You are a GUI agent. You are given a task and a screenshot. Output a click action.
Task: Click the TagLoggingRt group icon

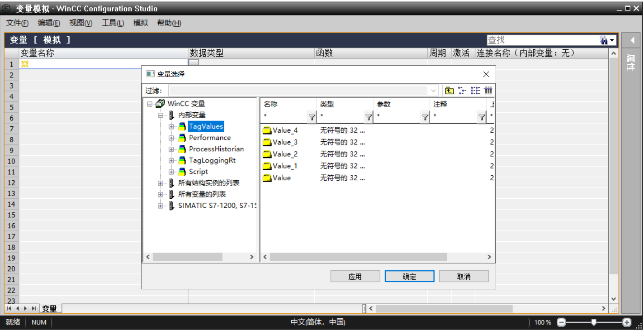[x=182, y=160]
